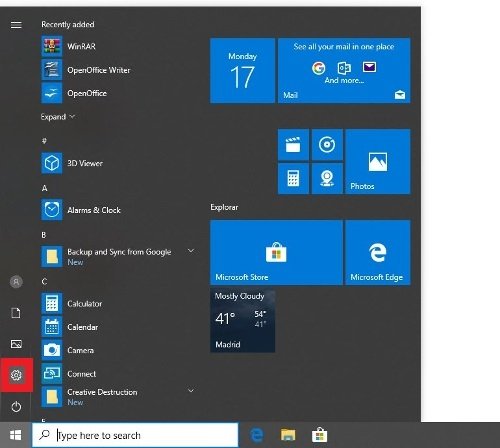
Task: Expand the recently added list
Action: (x=58, y=117)
